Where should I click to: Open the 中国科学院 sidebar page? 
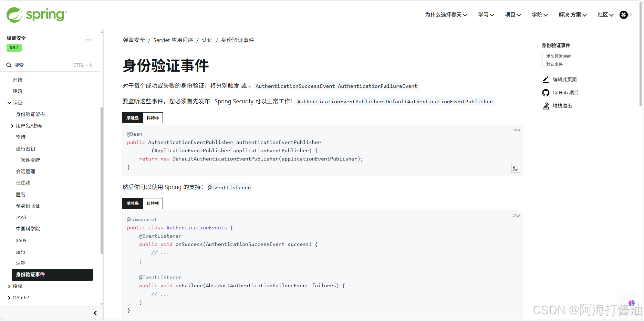point(28,229)
